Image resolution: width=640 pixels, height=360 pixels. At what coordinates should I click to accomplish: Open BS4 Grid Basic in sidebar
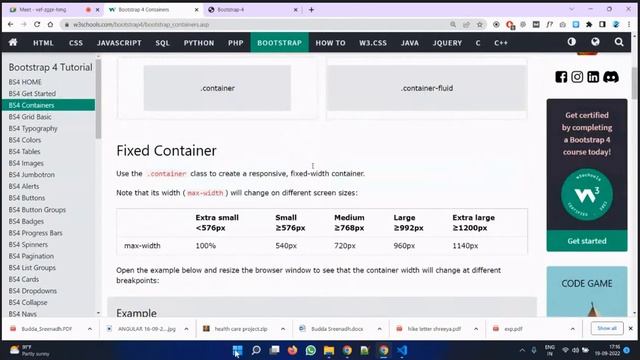[30, 117]
